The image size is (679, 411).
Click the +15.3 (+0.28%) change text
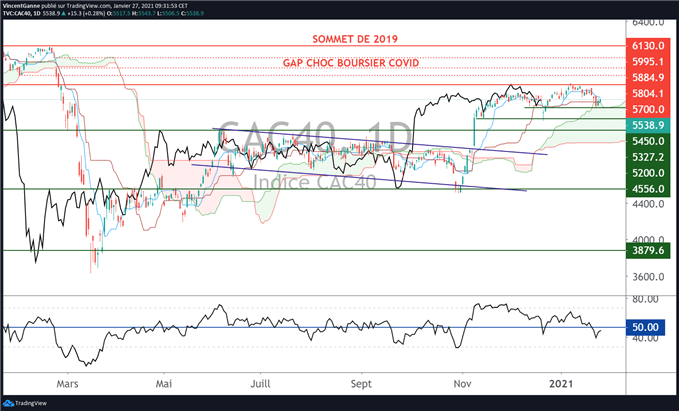coord(88,13)
